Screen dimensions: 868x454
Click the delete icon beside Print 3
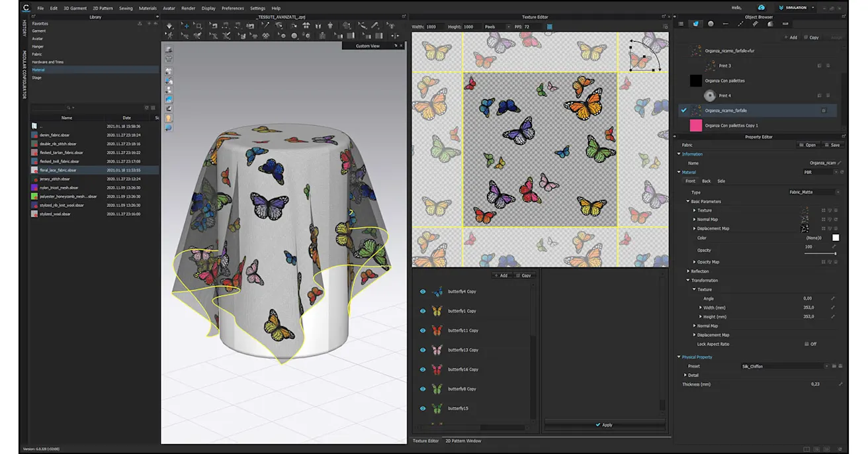click(x=828, y=66)
